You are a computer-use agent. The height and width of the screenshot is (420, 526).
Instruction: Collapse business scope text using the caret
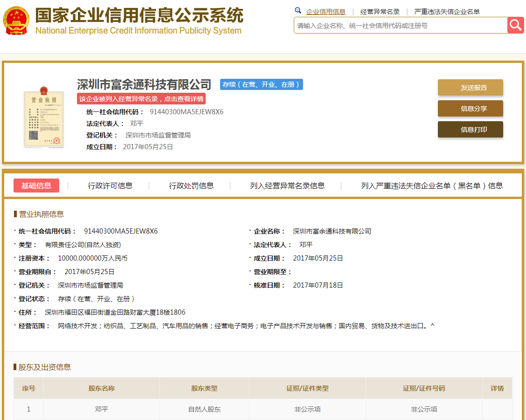432,326
